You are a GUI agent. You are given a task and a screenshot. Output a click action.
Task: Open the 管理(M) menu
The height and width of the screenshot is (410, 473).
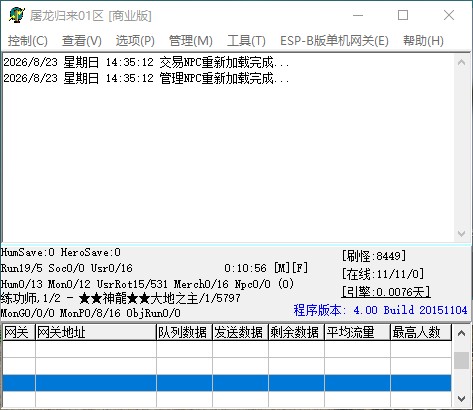tap(191, 41)
